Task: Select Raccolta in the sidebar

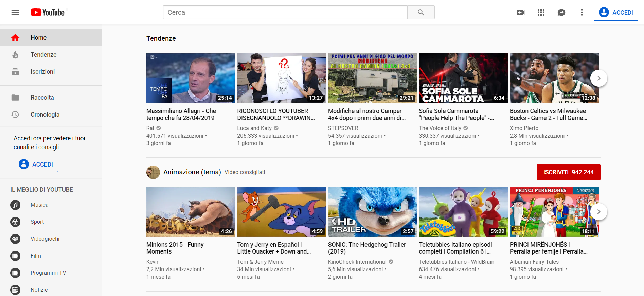Action: tap(51, 98)
